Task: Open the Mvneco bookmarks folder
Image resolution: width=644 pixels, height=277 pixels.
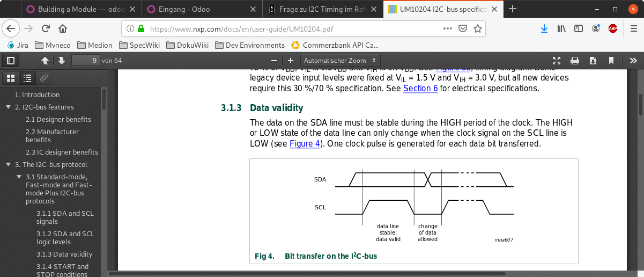Action: click(x=53, y=45)
